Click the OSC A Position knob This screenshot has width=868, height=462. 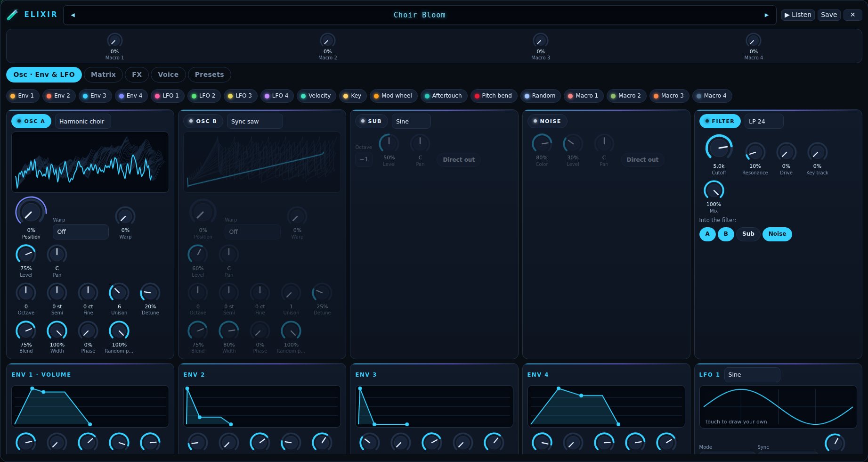pyautogui.click(x=31, y=212)
